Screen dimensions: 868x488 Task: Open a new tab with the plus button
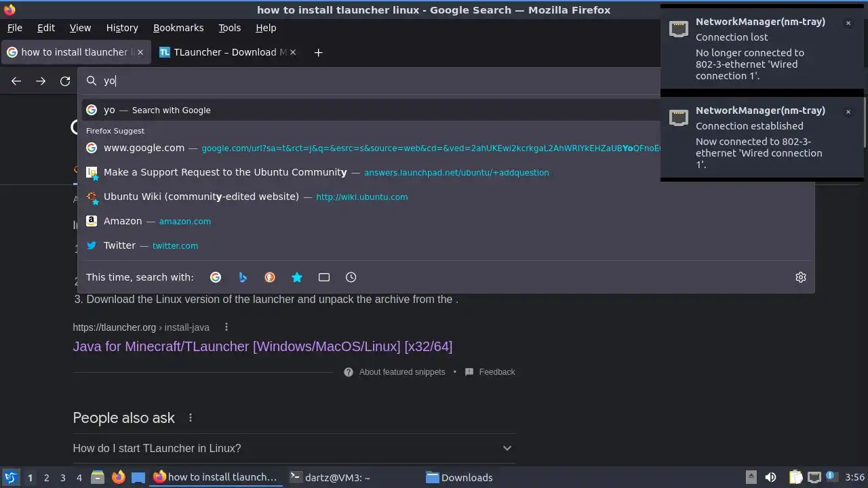318,52
